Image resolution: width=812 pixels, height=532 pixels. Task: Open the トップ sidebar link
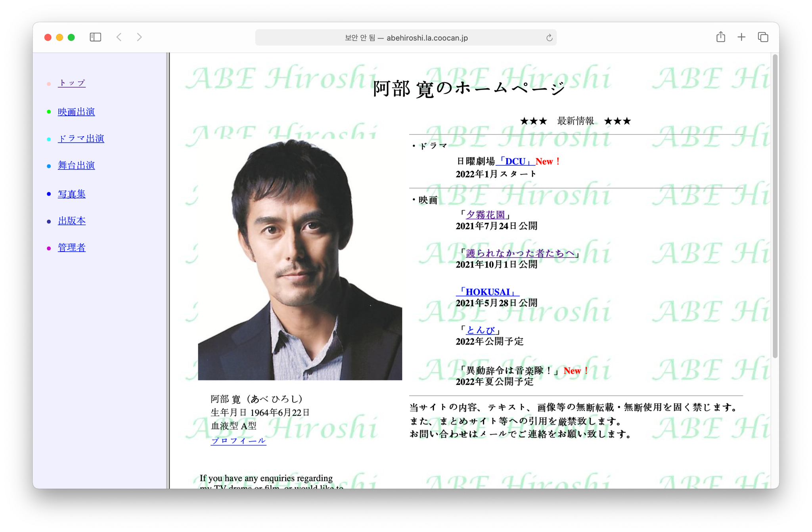71,83
